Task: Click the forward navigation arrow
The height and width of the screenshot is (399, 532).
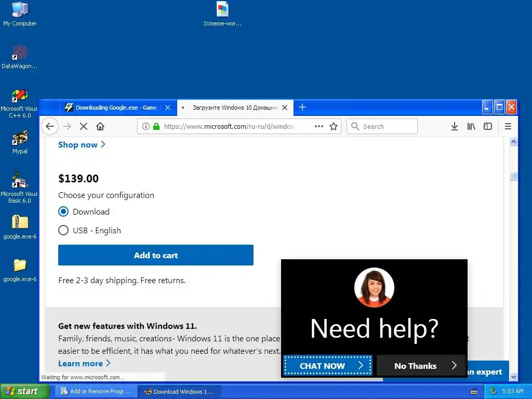Action: coord(67,127)
